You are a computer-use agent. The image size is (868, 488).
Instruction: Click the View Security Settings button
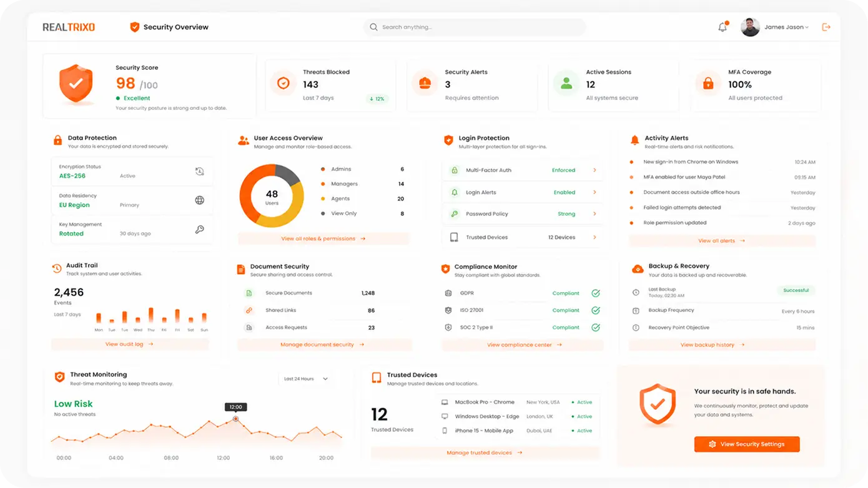point(747,444)
